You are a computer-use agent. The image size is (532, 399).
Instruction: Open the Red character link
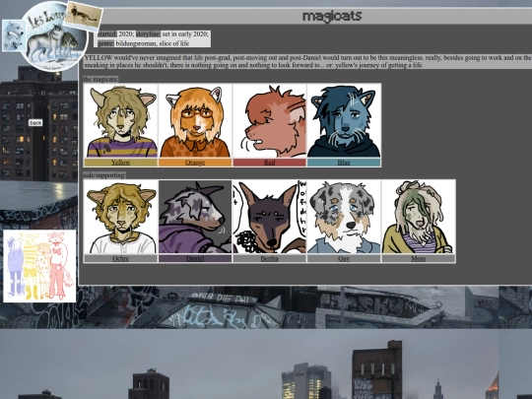(x=269, y=163)
